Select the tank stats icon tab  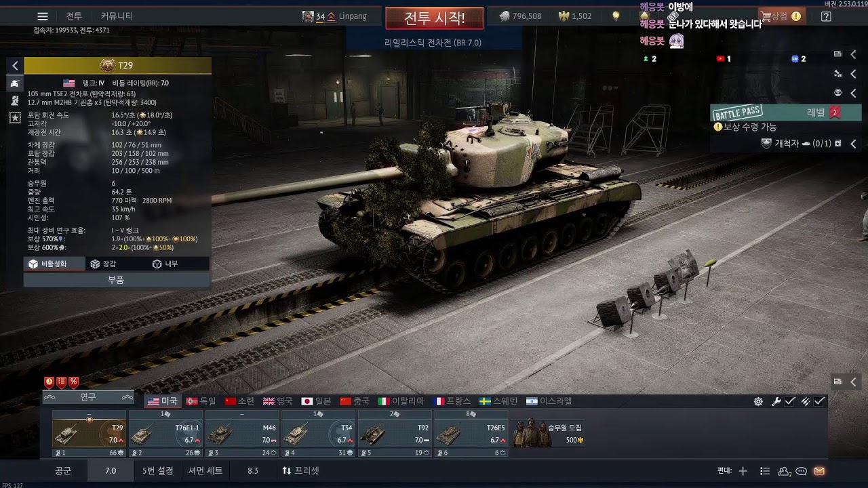pos(15,83)
